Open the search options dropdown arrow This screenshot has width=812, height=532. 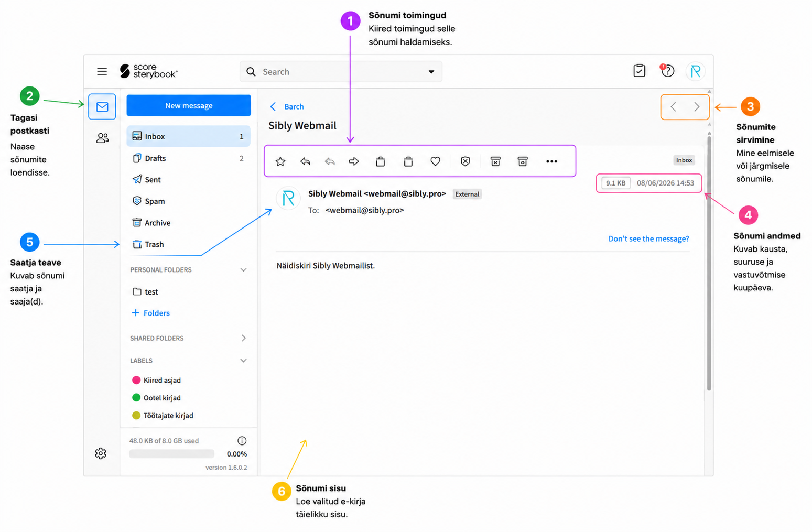431,72
